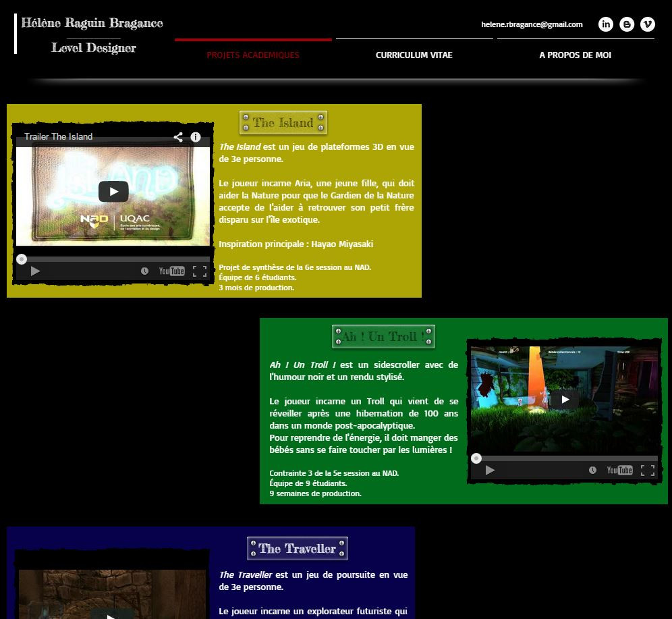Open Ah Un Troll video on YouTube
The height and width of the screenshot is (619, 672).
(x=619, y=469)
